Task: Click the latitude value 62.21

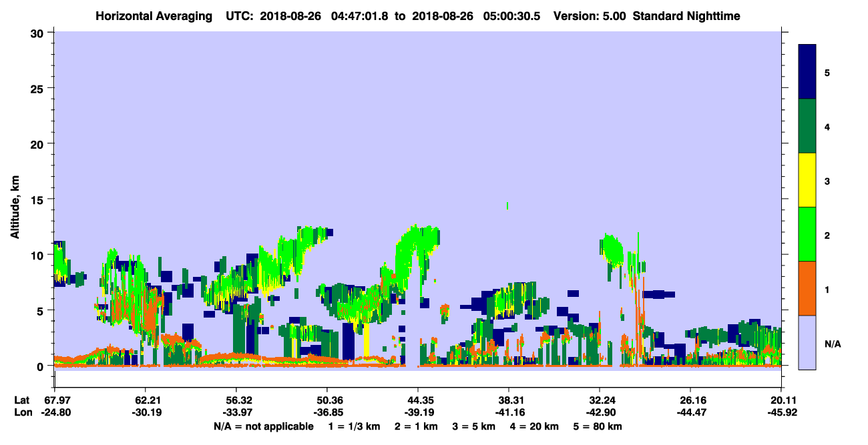Action: 145,401
